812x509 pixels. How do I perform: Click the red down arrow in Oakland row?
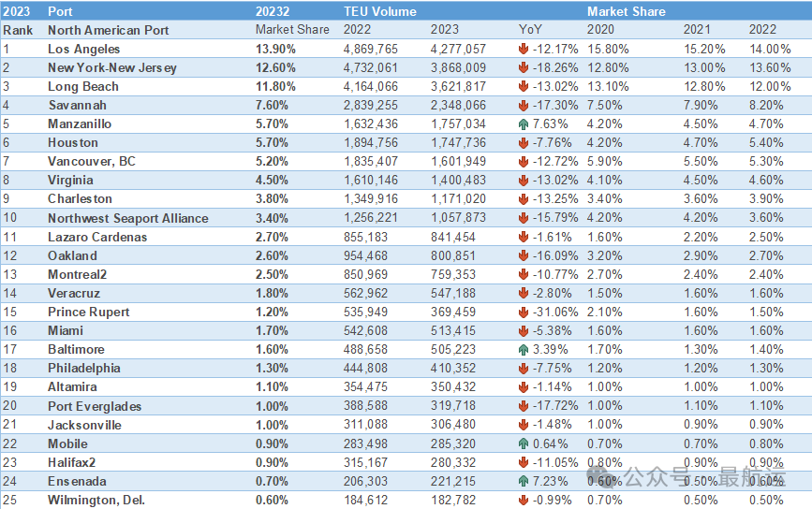tap(523, 255)
